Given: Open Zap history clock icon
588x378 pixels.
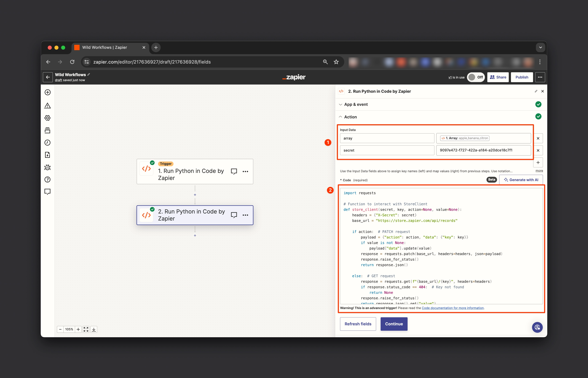Looking at the screenshot, I should [x=48, y=143].
